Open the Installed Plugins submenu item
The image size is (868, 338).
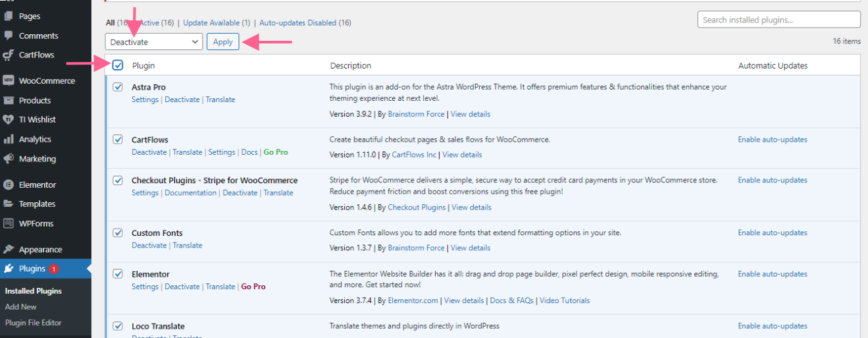[33, 291]
